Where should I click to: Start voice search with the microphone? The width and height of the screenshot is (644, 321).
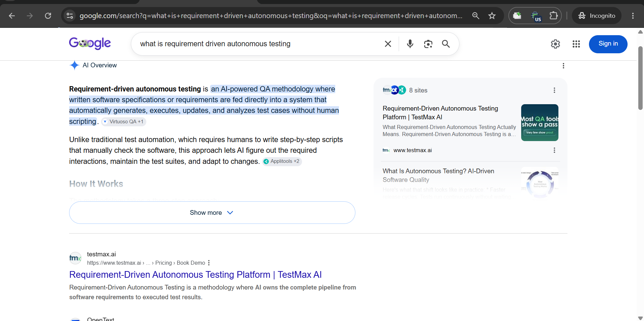[x=410, y=44]
